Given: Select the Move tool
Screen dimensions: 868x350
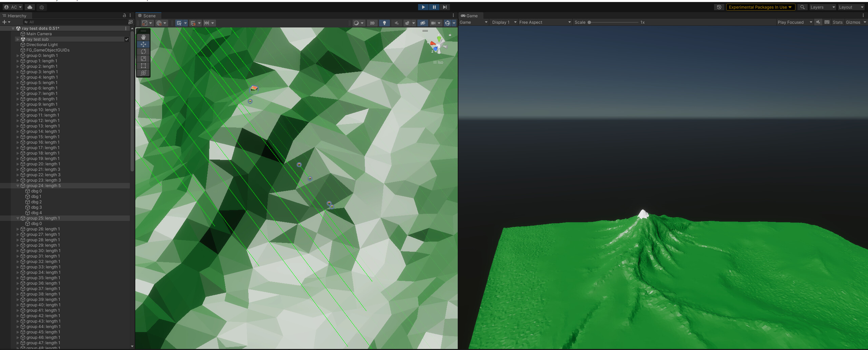Looking at the screenshot, I should [x=143, y=44].
